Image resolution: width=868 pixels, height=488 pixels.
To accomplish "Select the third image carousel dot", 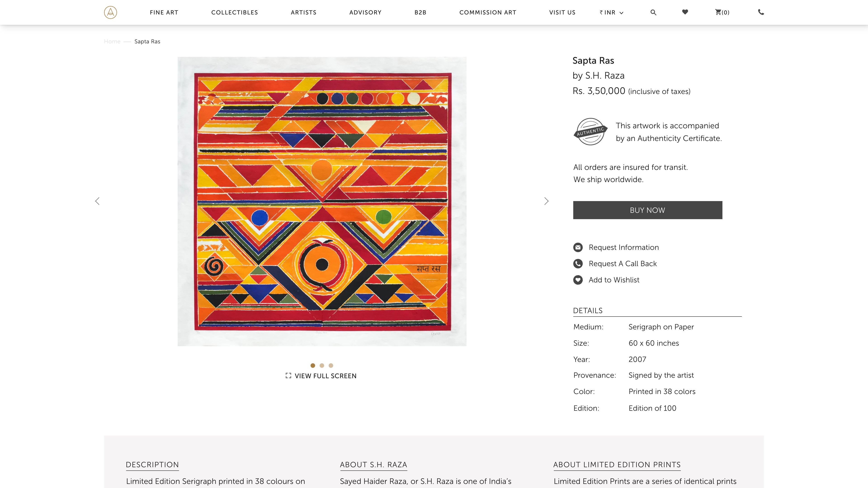I will [x=331, y=365].
